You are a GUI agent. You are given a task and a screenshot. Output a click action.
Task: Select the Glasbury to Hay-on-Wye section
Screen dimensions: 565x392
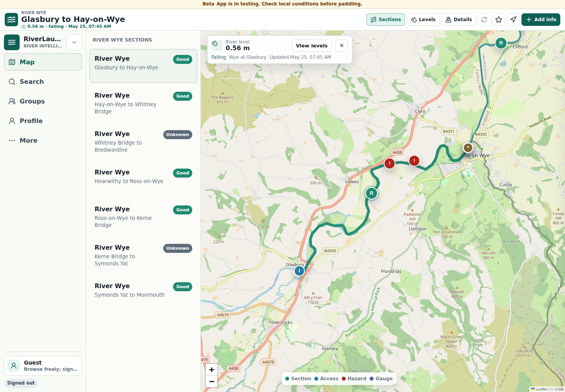143,66
